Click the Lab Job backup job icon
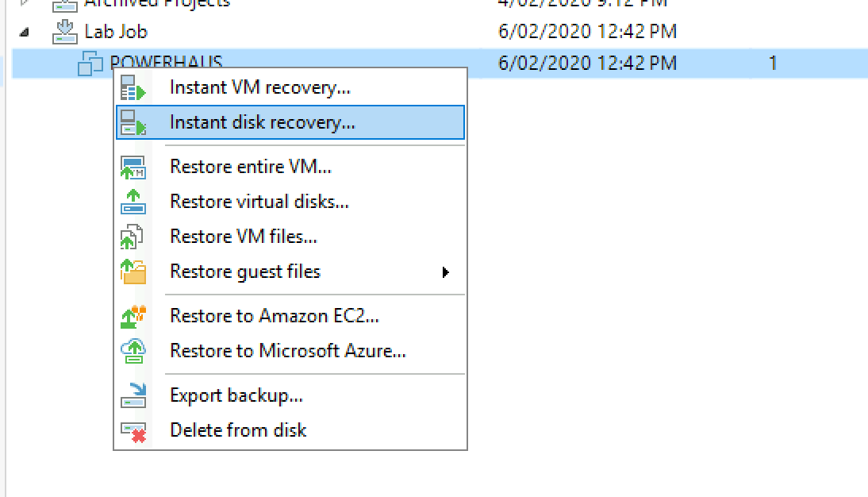This screenshot has width=868, height=497. [65, 32]
